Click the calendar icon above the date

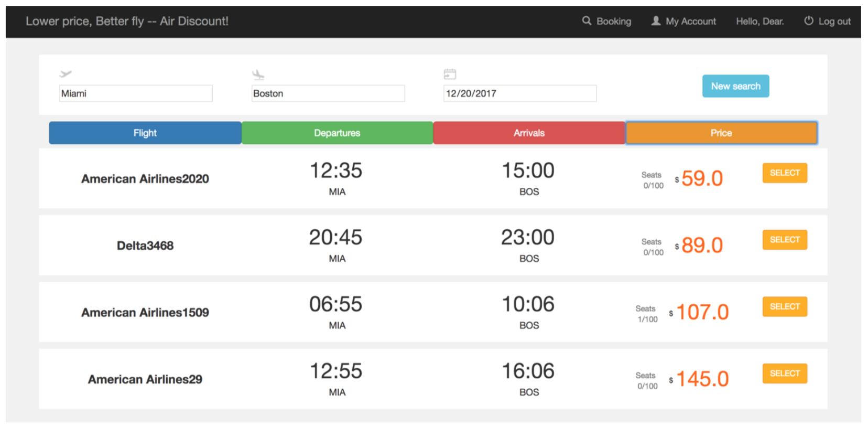tap(450, 74)
